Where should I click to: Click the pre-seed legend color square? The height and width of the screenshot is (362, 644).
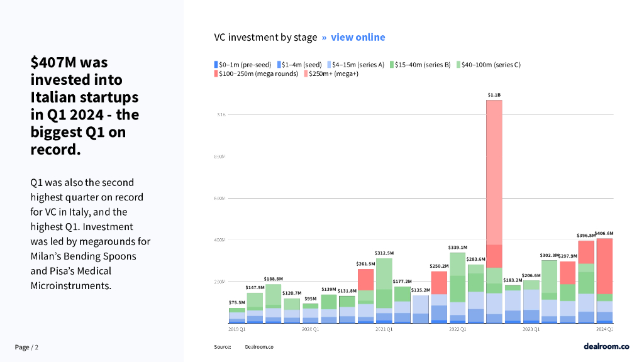point(216,65)
